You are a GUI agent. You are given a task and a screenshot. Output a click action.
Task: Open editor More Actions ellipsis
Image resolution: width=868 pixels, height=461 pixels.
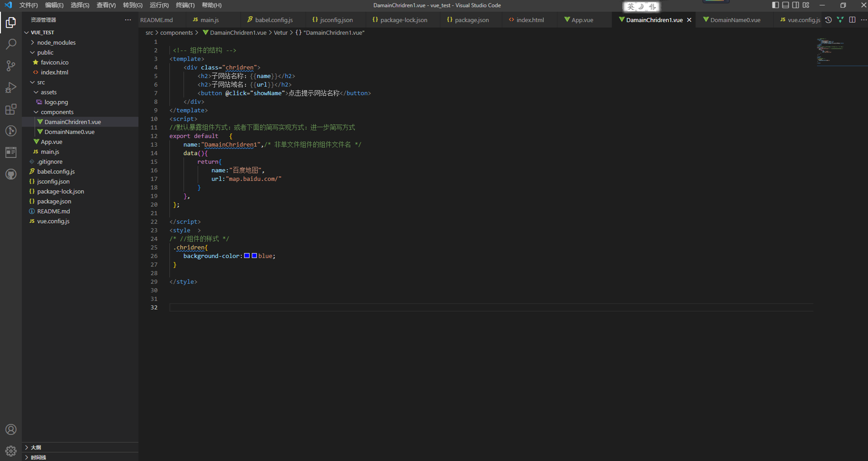(863, 20)
